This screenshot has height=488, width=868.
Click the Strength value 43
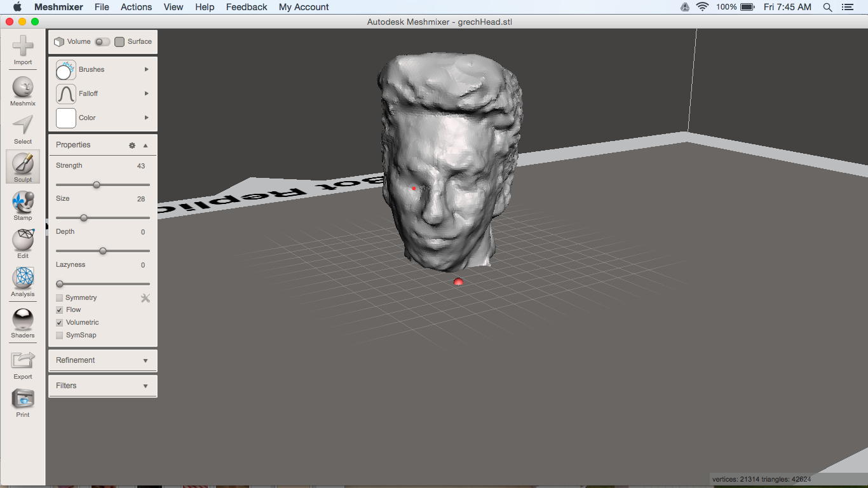pos(141,166)
